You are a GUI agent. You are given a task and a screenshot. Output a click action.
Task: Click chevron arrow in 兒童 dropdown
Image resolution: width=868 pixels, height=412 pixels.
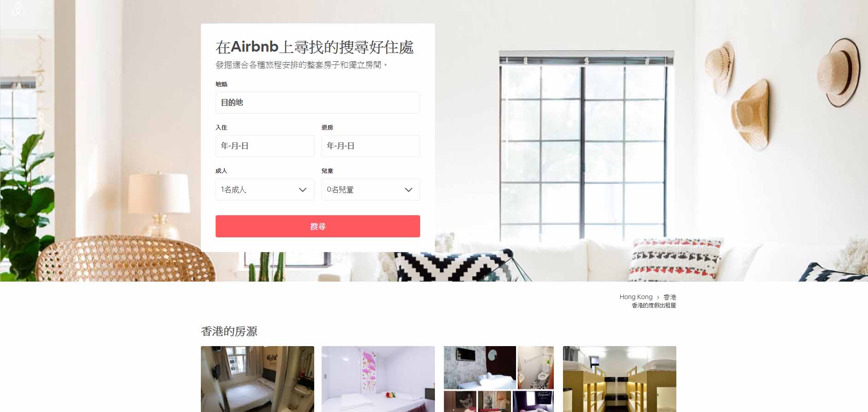pyautogui.click(x=408, y=190)
